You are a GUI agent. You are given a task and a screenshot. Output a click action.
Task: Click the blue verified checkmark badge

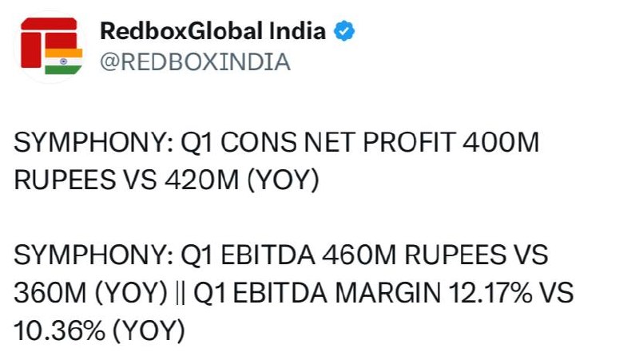(344, 31)
